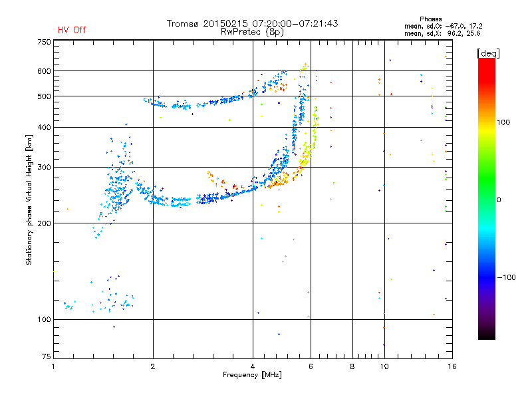Click the x-axis tick label "10"

[x=384, y=366]
